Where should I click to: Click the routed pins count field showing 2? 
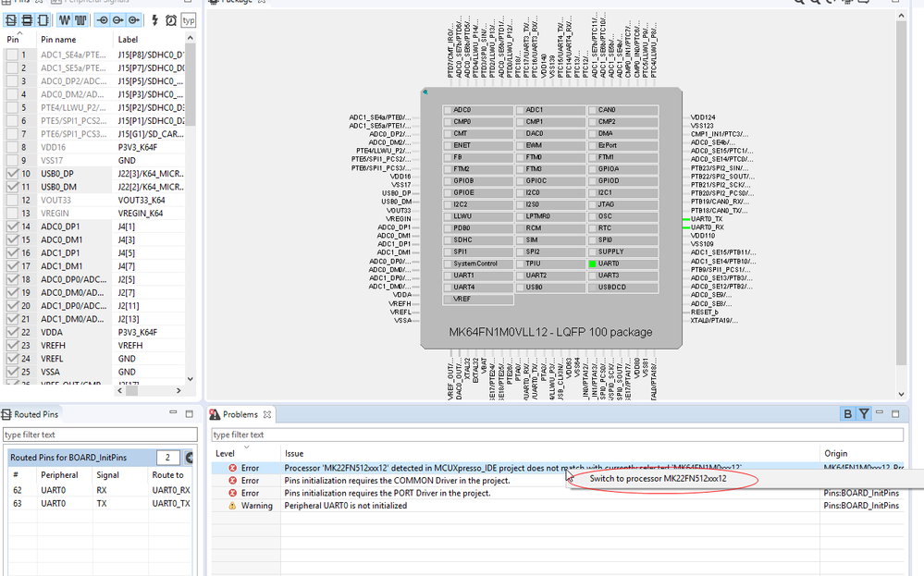click(x=168, y=458)
